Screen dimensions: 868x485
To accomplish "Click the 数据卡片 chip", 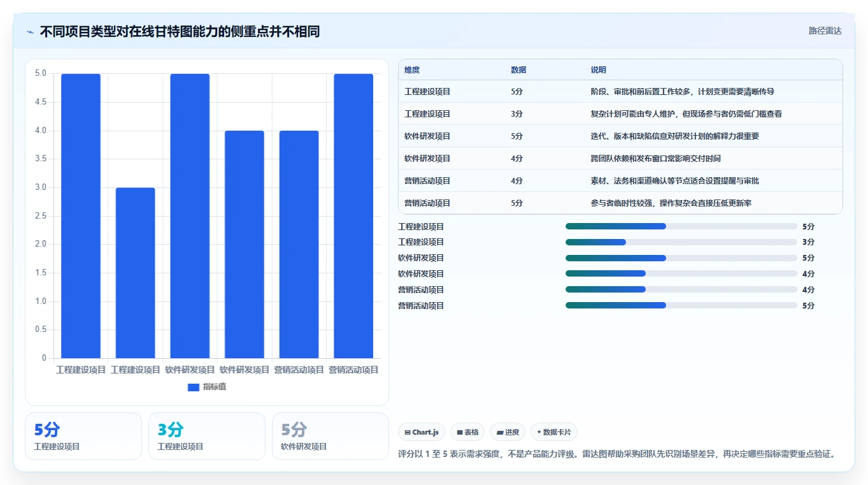I will pos(554,432).
